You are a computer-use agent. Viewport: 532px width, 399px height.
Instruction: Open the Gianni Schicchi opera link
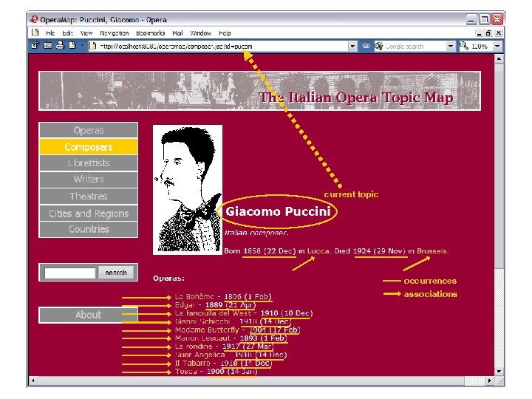click(x=202, y=321)
